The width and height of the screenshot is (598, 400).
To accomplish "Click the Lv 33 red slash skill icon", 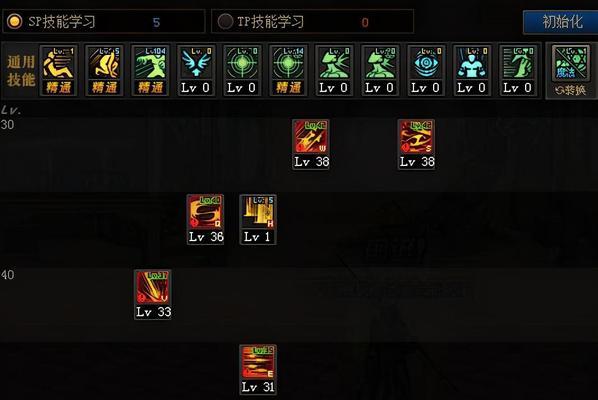I will point(153,294).
